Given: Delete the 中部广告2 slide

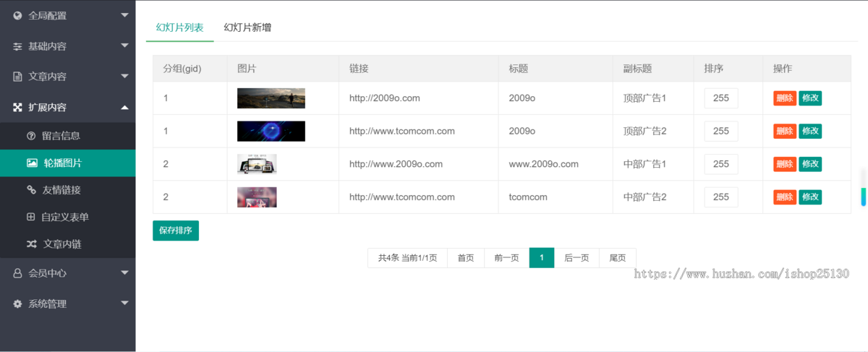Looking at the screenshot, I should [x=785, y=197].
